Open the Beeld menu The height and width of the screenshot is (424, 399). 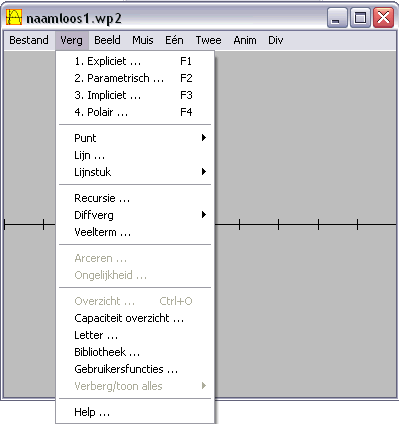pyautogui.click(x=107, y=40)
